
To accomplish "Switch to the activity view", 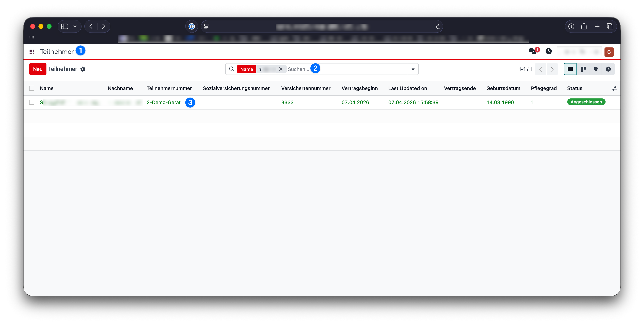I will coord(608,69).
